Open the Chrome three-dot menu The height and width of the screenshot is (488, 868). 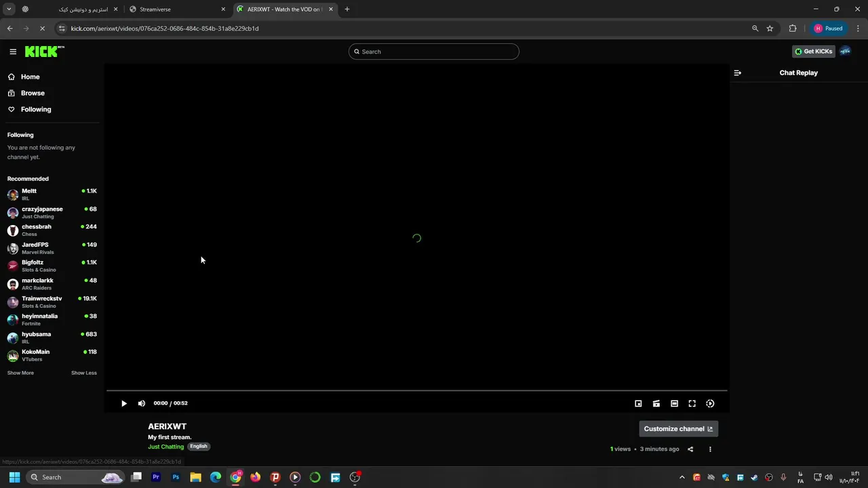click(x=859, y=28)
